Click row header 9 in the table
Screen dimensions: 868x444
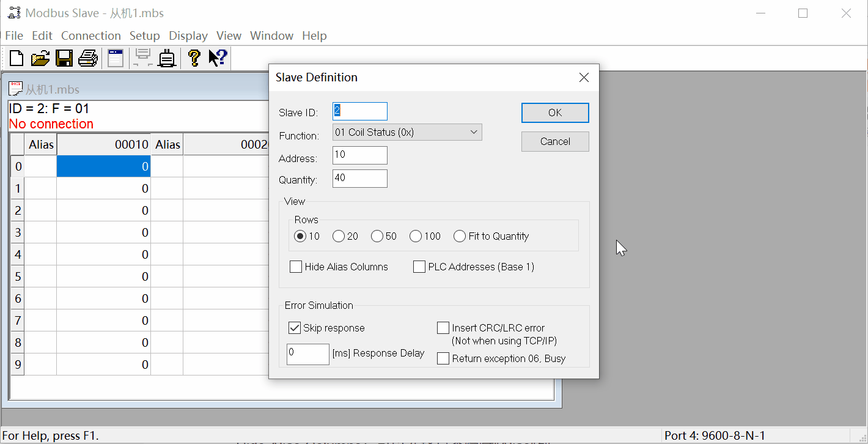[18, 364]
